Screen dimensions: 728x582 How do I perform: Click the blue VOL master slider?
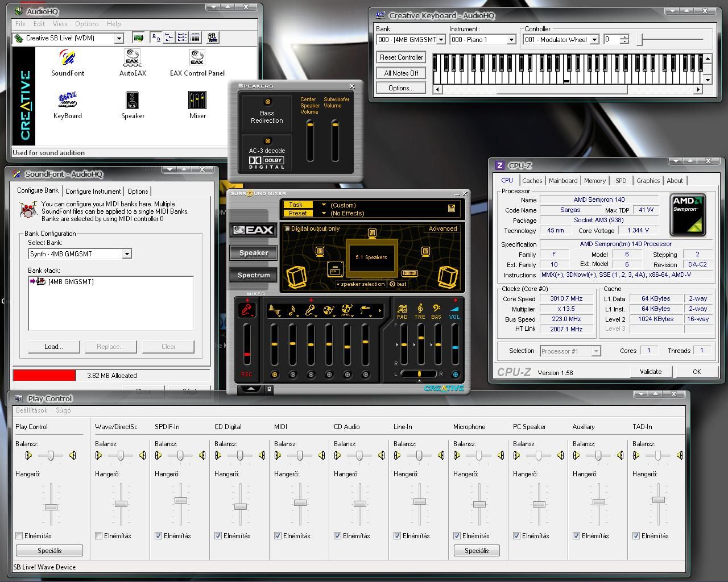click(x=455, y=344)
